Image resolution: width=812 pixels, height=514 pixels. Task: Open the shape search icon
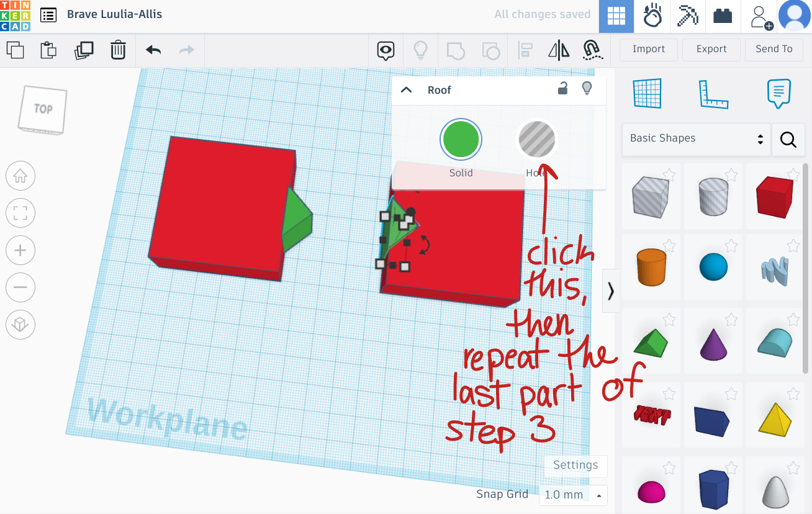pyautogui.click(x=788, y=140)
